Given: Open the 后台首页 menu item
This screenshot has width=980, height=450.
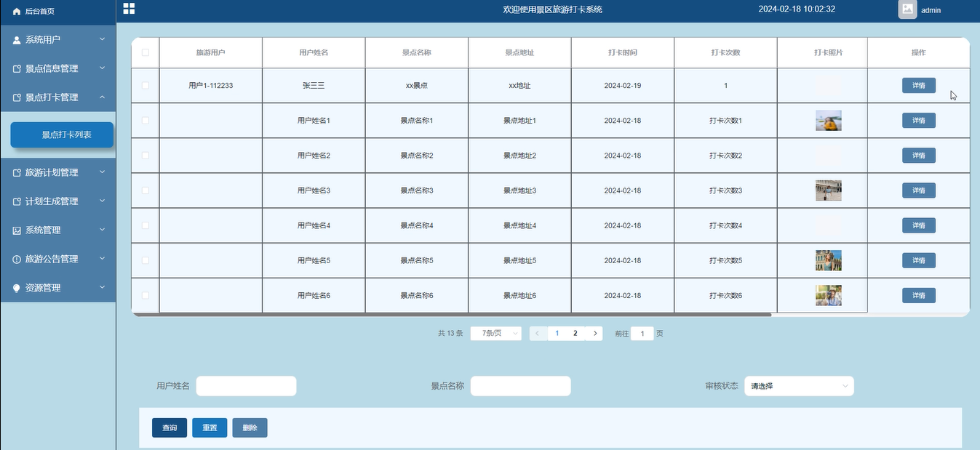Looking at the screenshot, I should pyautogui.click(x=58, y=12).
